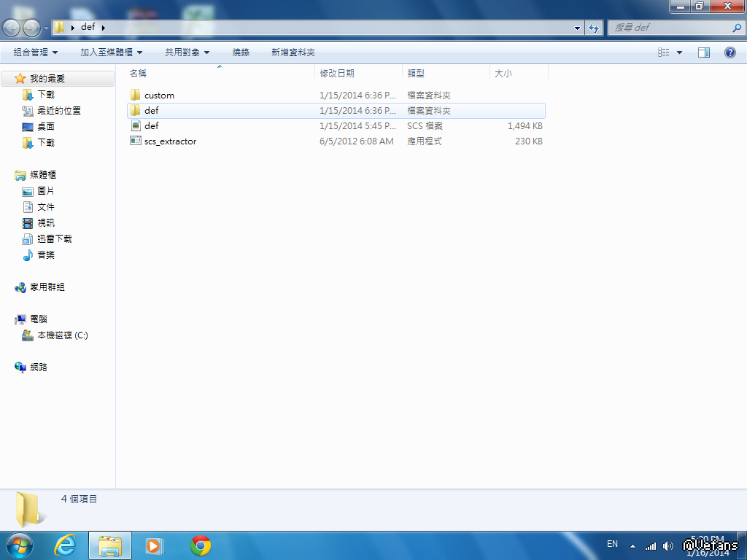Click the scs_extractor file name
This screenshot has height=560, width=747.
point(170,141)
